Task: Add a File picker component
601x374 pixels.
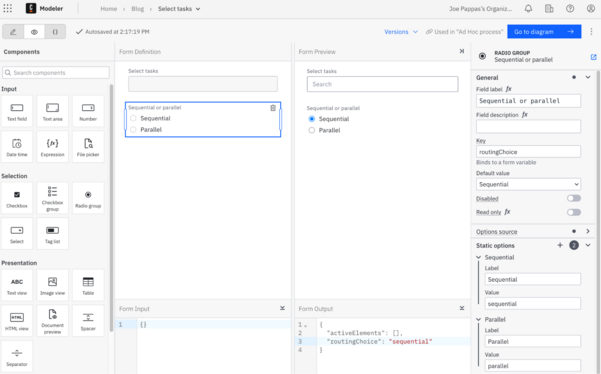Action: click(88, 147)
